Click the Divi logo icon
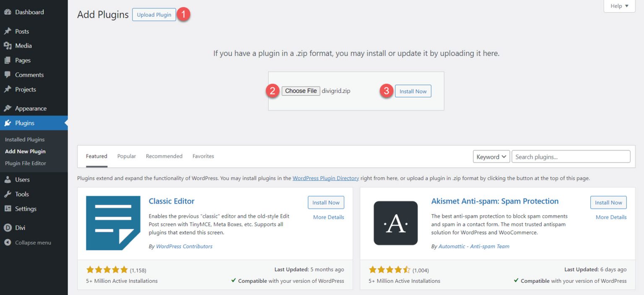Image resolution: width=644 pixels, height=295 pixels. tap(8, 227)
